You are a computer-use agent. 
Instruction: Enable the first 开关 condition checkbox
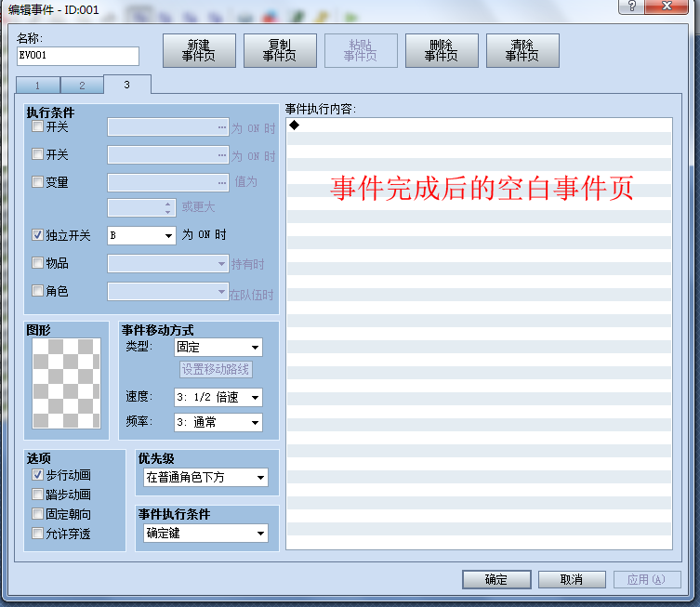(37, 126)
